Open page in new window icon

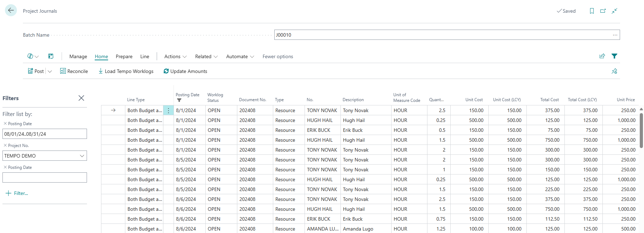[x=603, y=11]
